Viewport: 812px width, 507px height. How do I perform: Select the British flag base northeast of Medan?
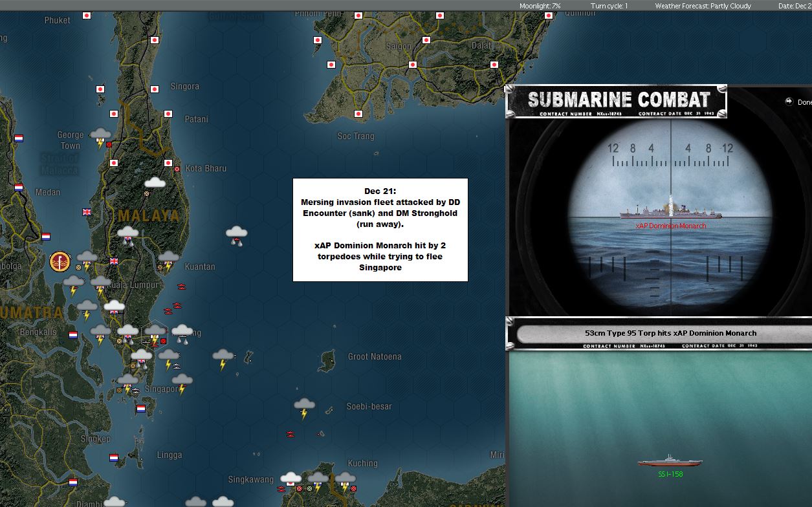pyautogui.click(x=87, y=211)
